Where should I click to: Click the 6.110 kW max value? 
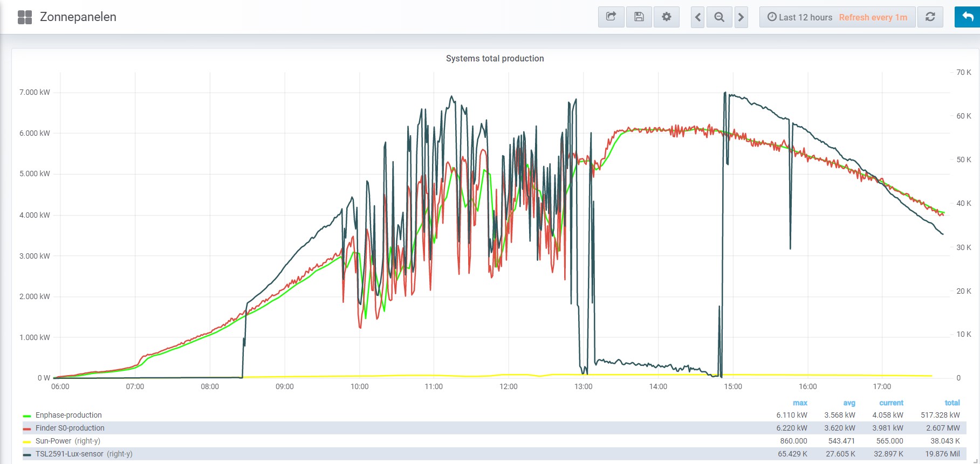coord(792,415)
